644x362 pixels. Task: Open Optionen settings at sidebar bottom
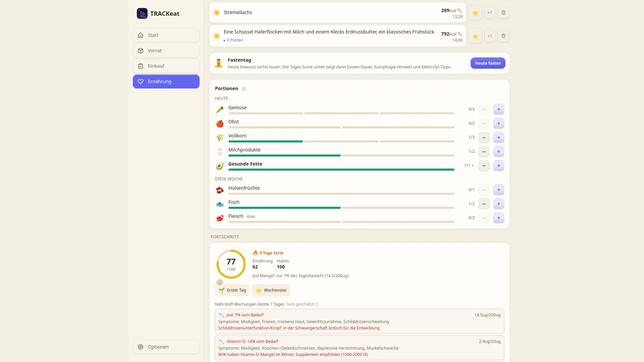(166, 347)
